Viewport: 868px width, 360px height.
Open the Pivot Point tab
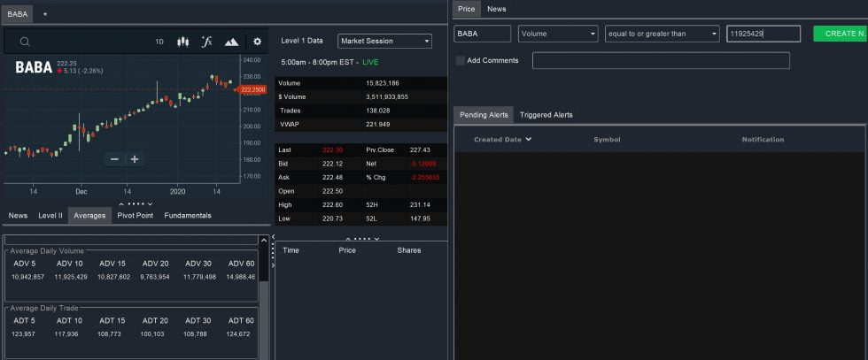click(135, 215)
